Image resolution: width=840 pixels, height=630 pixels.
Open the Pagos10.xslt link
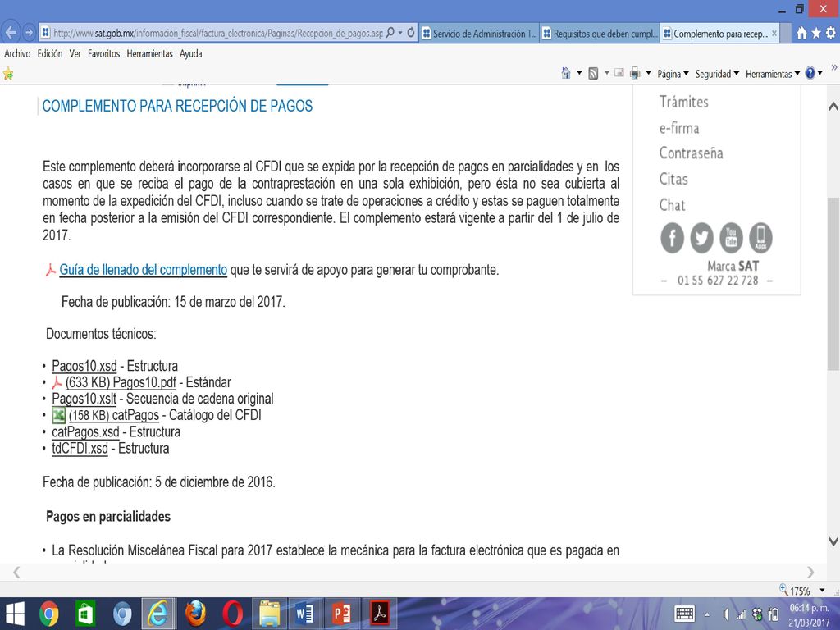coord(84,399)
